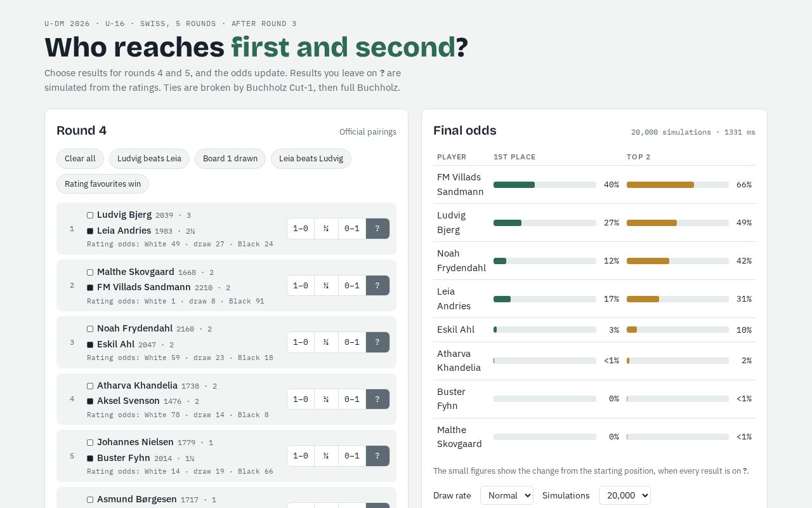The width and height of the screenshot is (812, 508).
Task: Click white piece icon beside Noah Frydendahl
Action: pos(90,329)
